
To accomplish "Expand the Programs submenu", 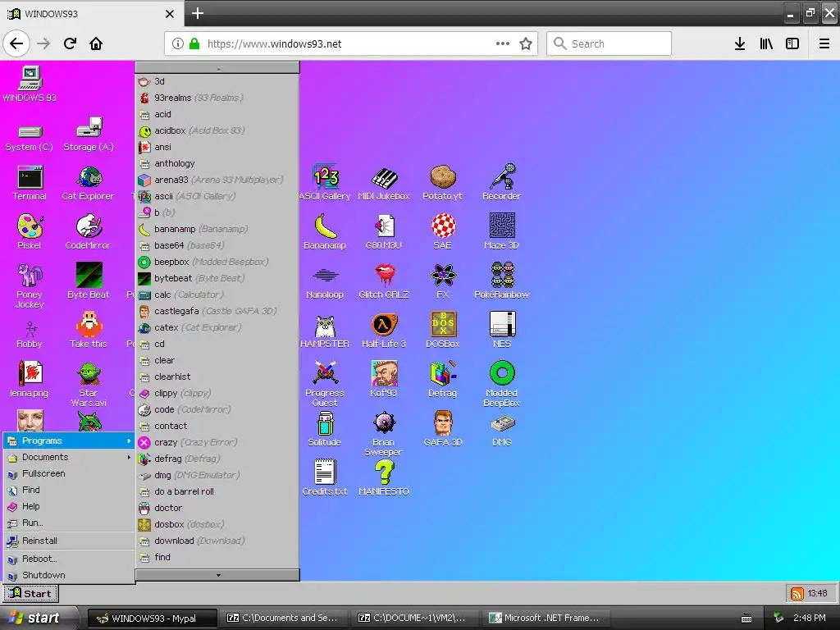I will coord(69,441).
